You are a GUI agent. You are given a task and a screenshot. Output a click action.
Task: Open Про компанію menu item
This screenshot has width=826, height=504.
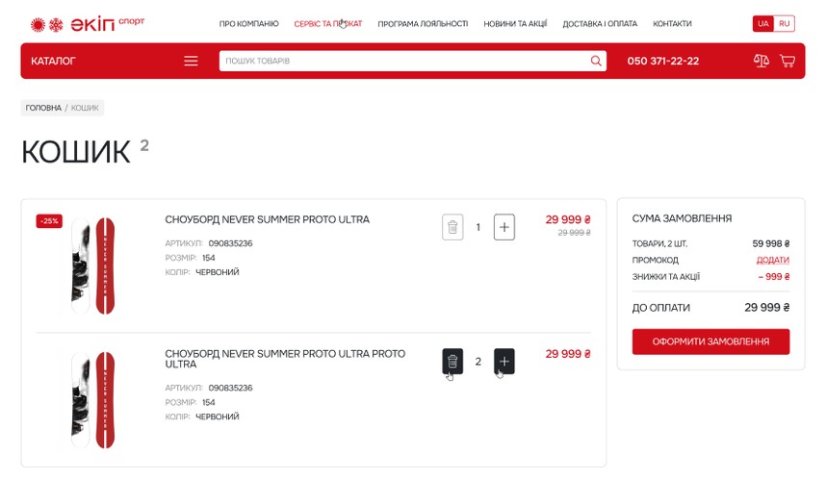[248, 24]
